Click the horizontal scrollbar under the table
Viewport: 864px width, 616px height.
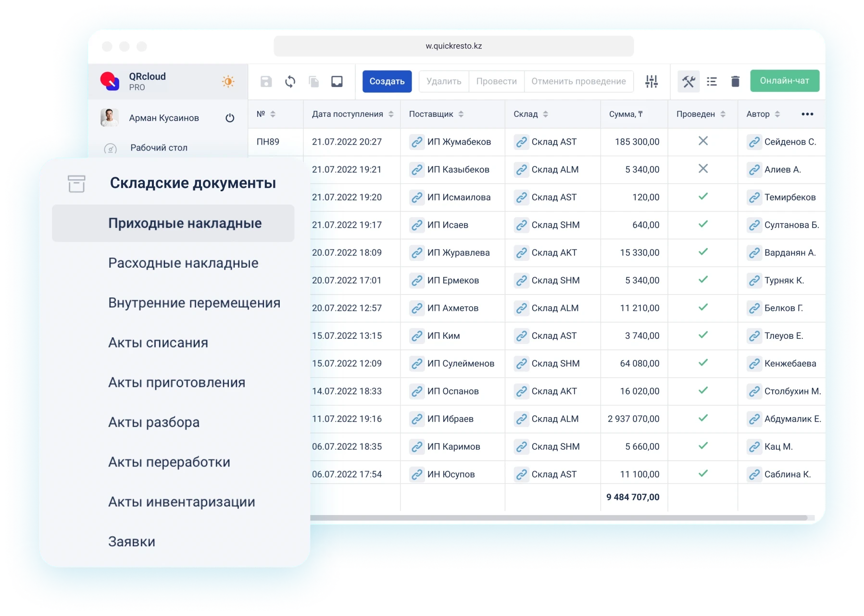pyautogui.click(x=558, y=518)
